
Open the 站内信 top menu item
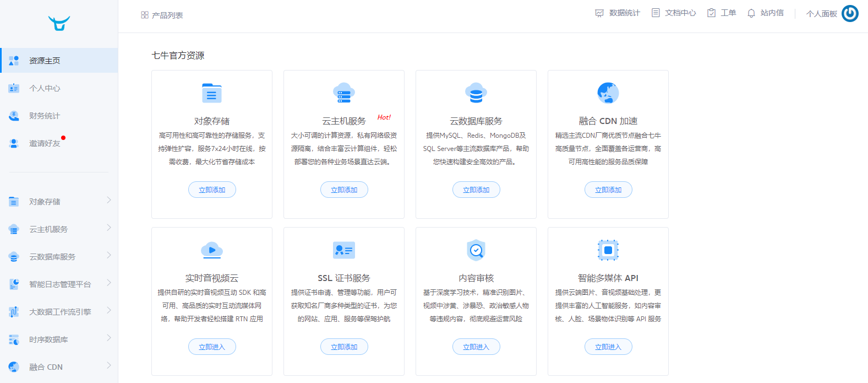tap(766, 13)
